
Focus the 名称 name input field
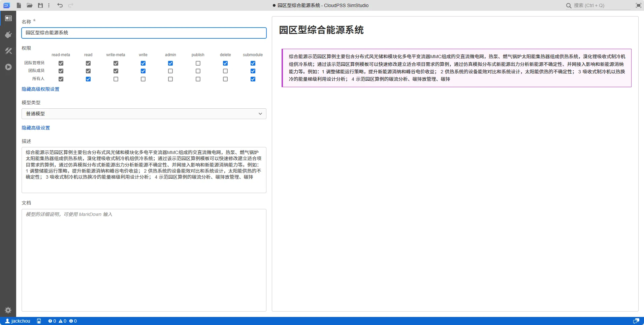point(144,33)
